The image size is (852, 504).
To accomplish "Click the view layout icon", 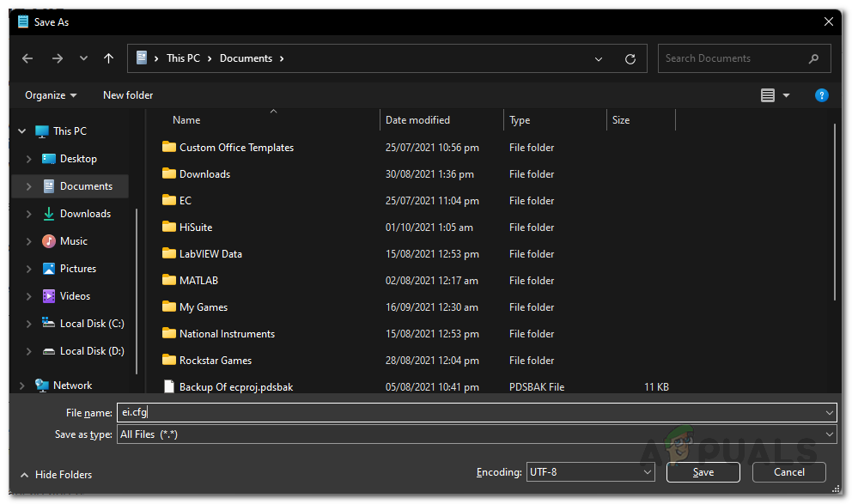I will tap(768, 95).
